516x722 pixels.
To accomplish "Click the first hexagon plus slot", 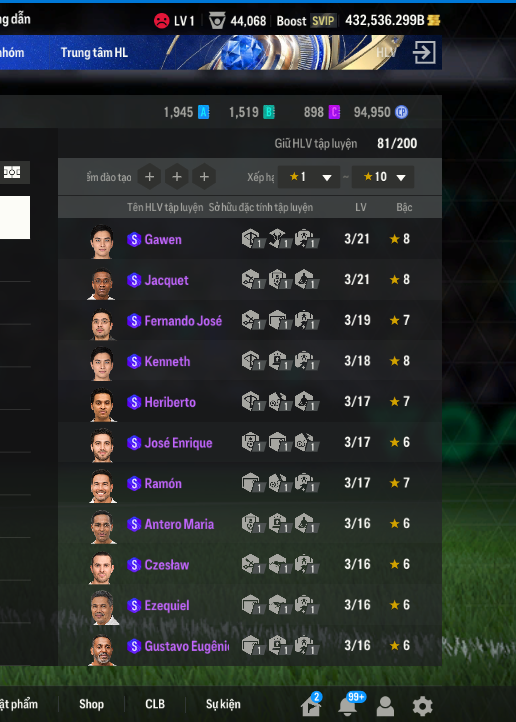I will (150, 177).
